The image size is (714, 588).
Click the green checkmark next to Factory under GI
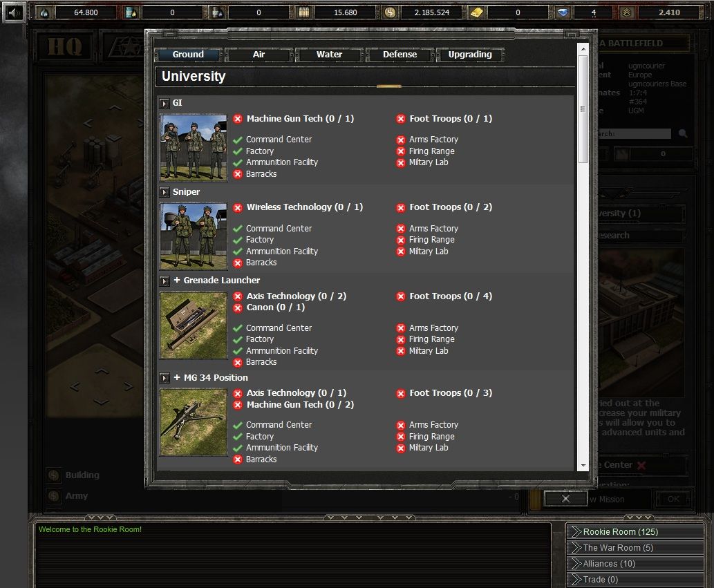point(238,151)
